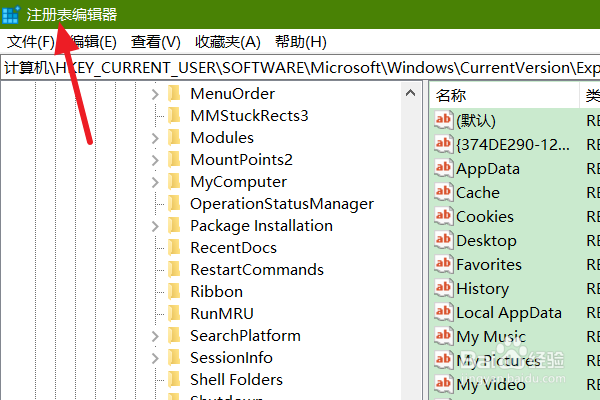
Task: Select the Cookies string value icon
Action: pyautogui.click(x=444, y=216)
